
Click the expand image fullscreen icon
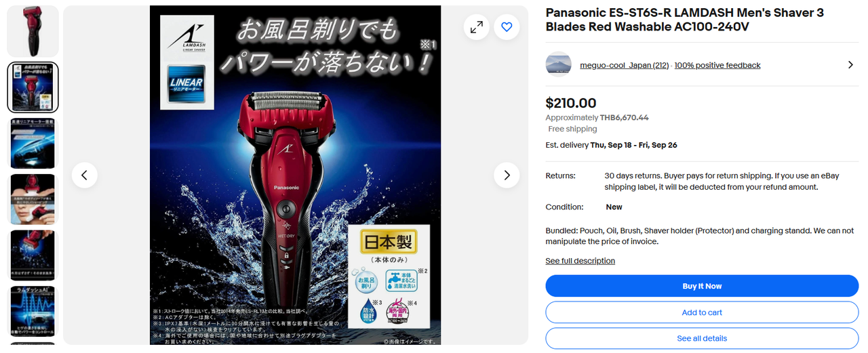(x=477, y=27)
